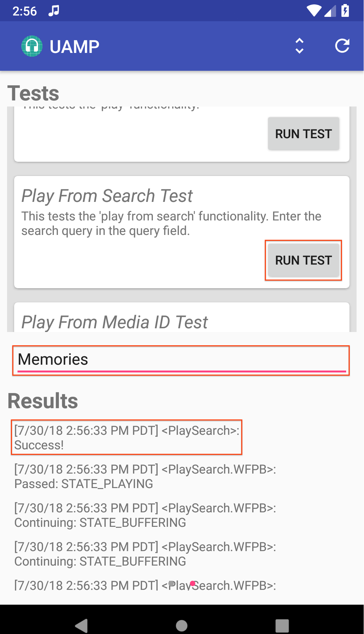364x634 pixels.
Task: Open recent apps with square button
Action: tap(282, 626)
